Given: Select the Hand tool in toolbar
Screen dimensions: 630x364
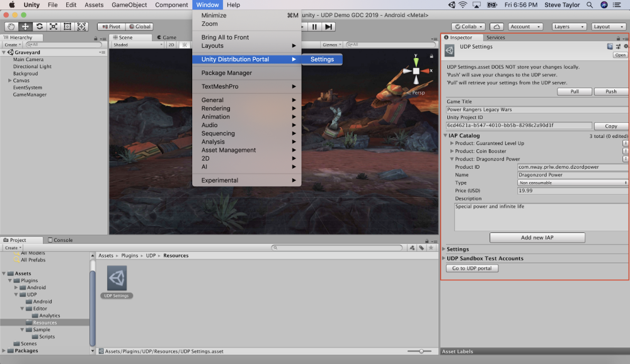Looking at the screenshot, I should click(11, 26).
